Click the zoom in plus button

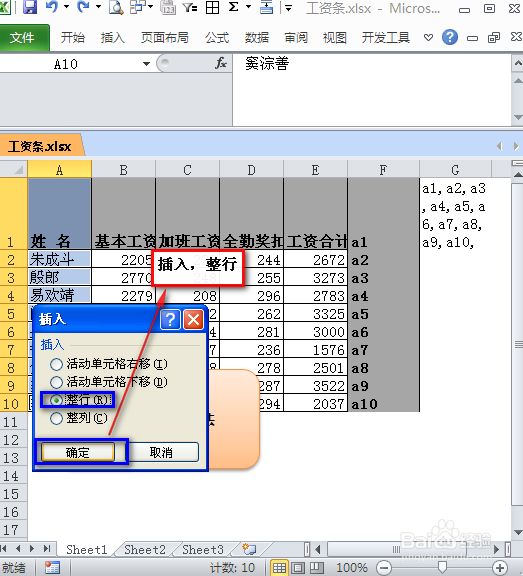coord(500,568)
